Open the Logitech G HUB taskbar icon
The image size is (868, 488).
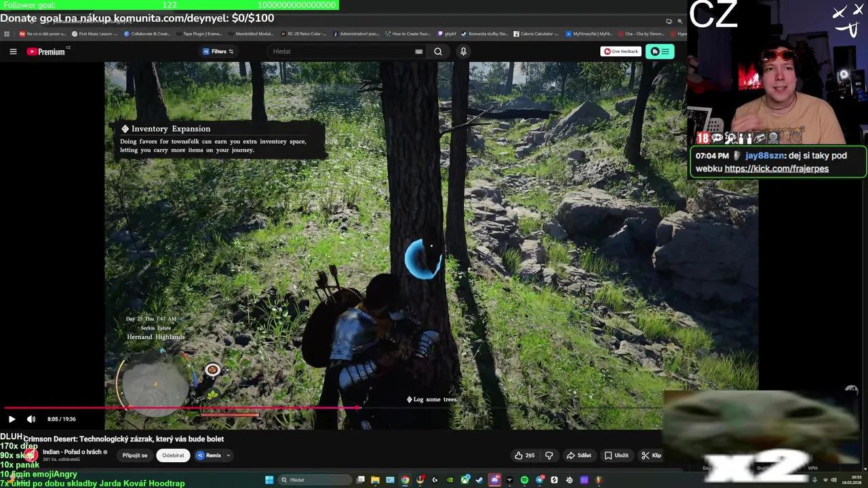(435, 480)
